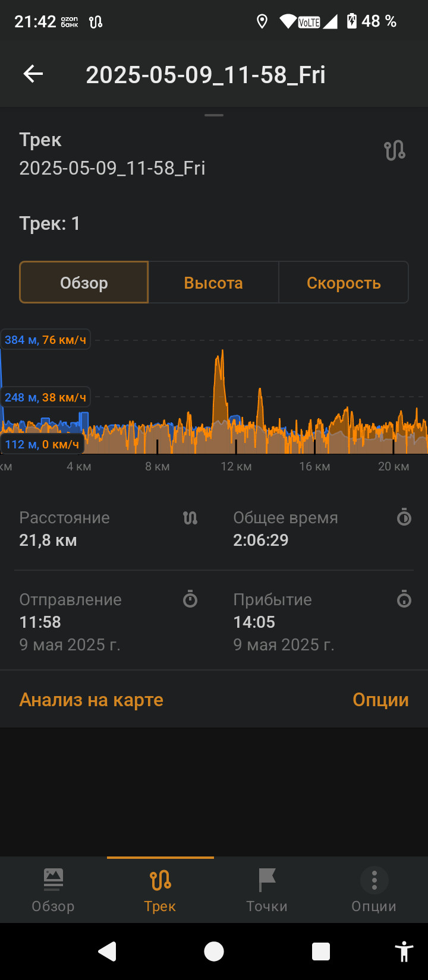Select the Обзор chart mode

[84, 283]
